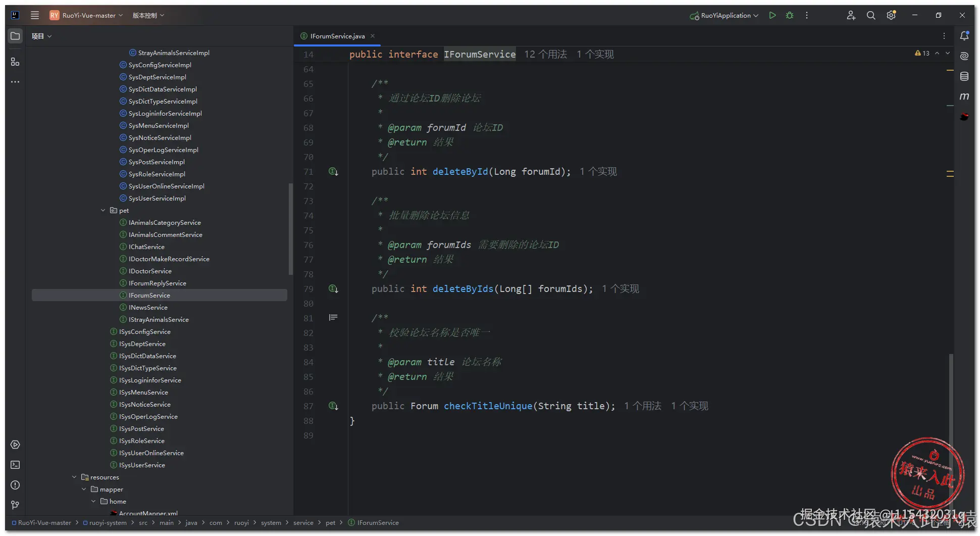Open editor tab options menu
Viewport: 980px width, 536px height.
[x=944, y=36]
